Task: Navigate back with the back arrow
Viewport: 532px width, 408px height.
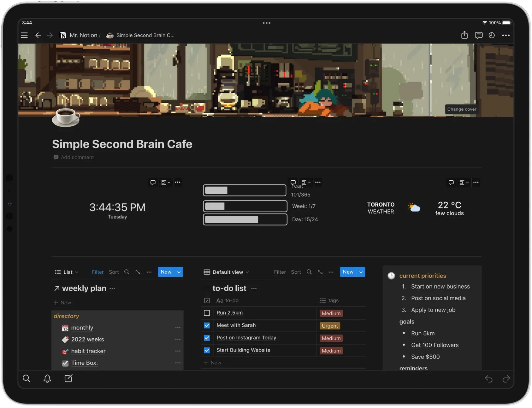Action: click(x=38, y=35)
